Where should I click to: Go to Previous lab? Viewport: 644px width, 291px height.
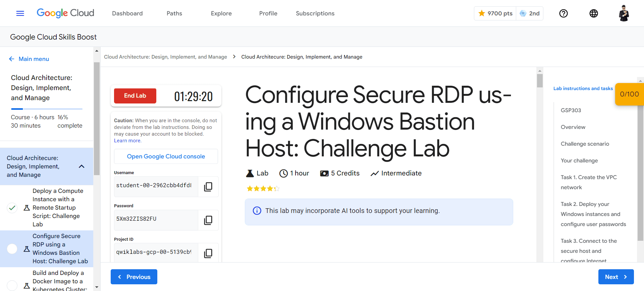134,277
